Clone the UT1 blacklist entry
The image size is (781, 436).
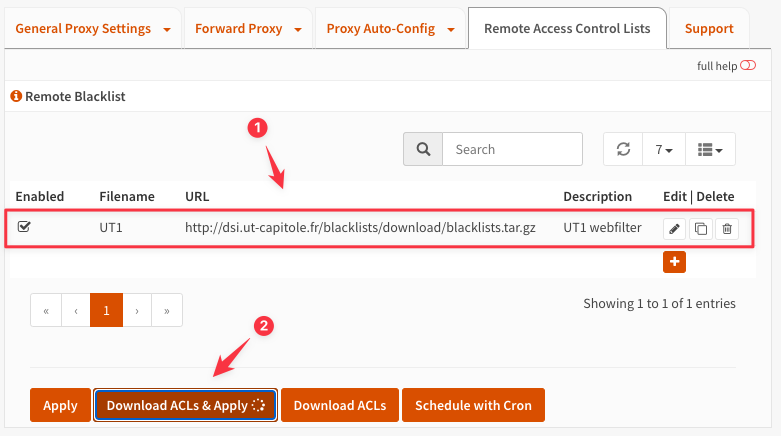pyautogui.click(x=701, y=229)
